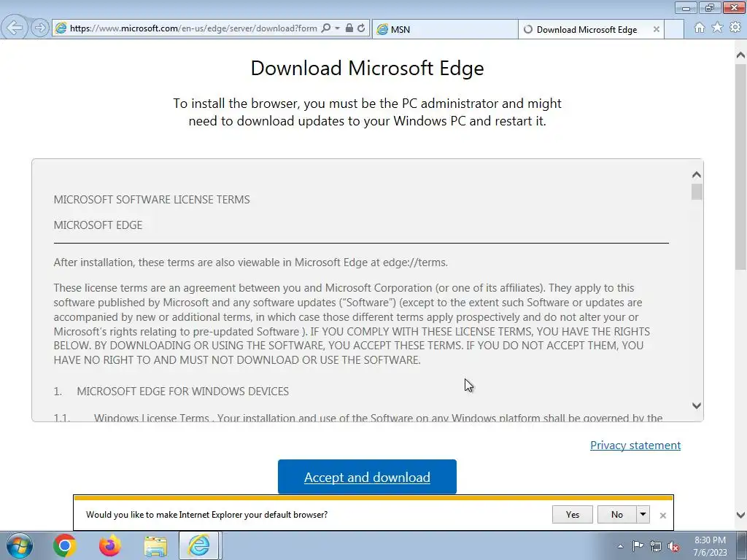Click the main page scrollbar thumb

click(741, 167)
